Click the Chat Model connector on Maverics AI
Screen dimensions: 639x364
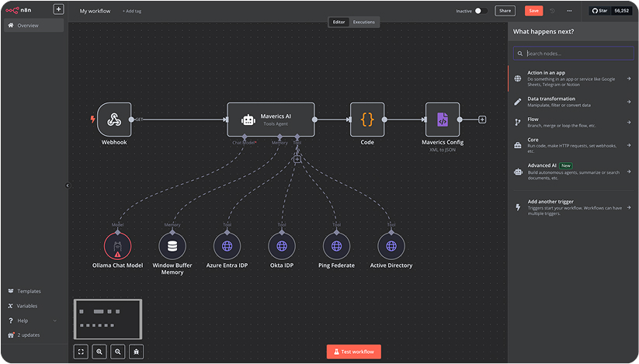[x=244, y=137]
